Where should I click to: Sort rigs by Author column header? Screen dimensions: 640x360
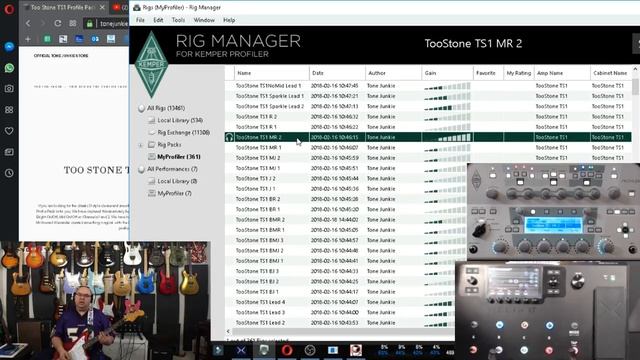(393, 73)
